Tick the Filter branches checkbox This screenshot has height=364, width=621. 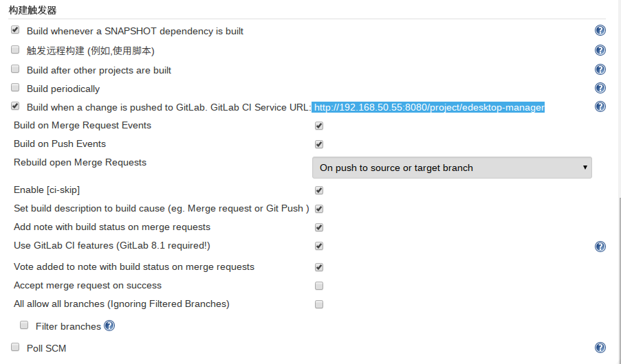pos(24,326)
